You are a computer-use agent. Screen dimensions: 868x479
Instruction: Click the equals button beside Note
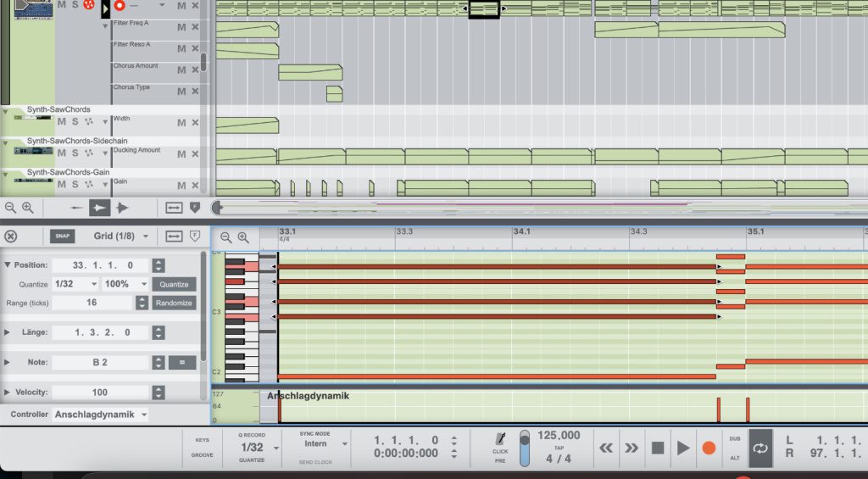tap(182, 362)
